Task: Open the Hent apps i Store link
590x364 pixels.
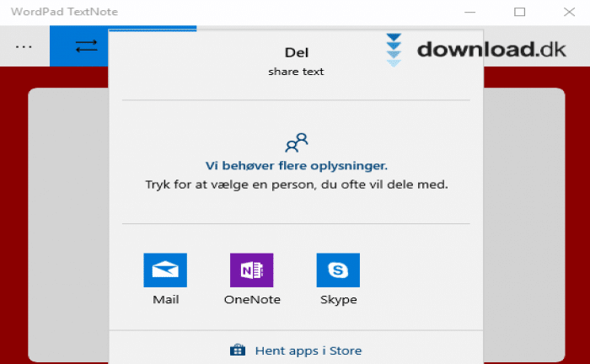Action: 308,351
